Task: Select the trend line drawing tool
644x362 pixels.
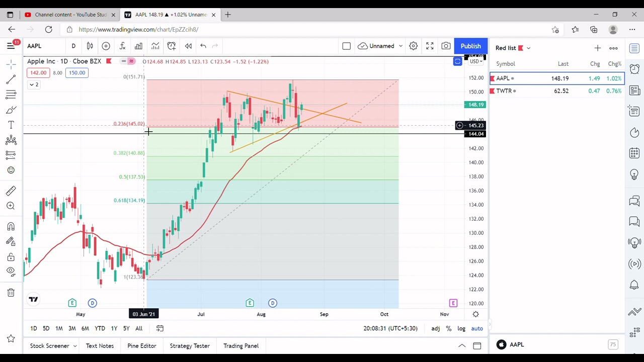Action: tap(11, 79)
